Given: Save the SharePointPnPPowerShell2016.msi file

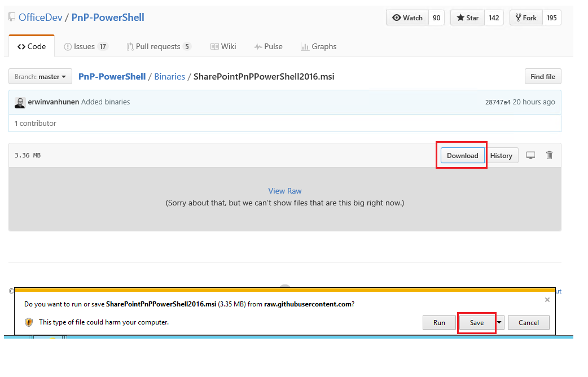Looking at the screenshot, I should point(477,323).
